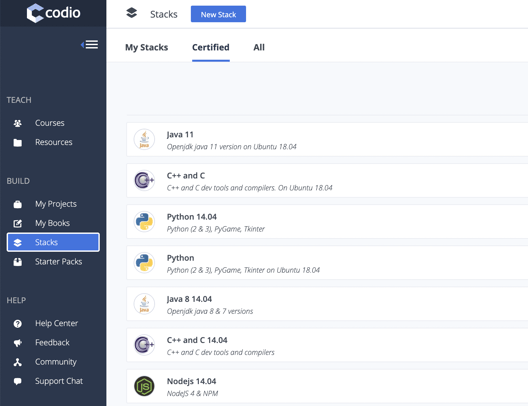Open the 'Nodejs 14.04' stack title
The image size is (528, 406).
click(x=191, y=381)
